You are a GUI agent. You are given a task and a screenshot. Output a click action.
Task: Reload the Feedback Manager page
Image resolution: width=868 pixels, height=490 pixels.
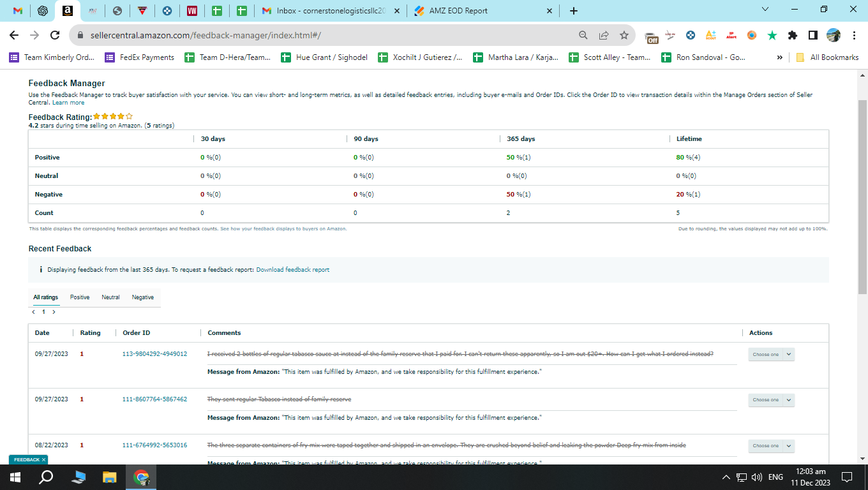55,35
